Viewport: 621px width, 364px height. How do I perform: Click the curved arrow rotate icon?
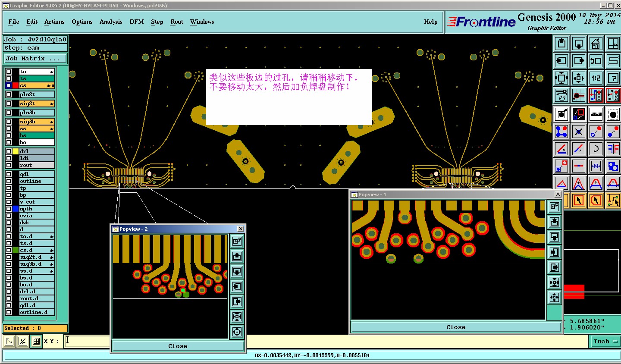(596, 149)
